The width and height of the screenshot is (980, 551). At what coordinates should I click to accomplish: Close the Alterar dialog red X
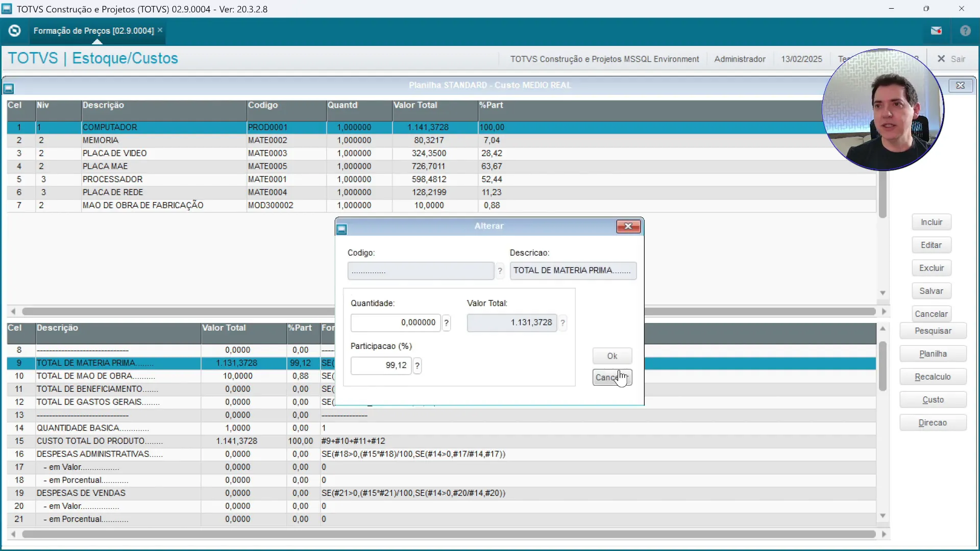(x=628, y=226)
